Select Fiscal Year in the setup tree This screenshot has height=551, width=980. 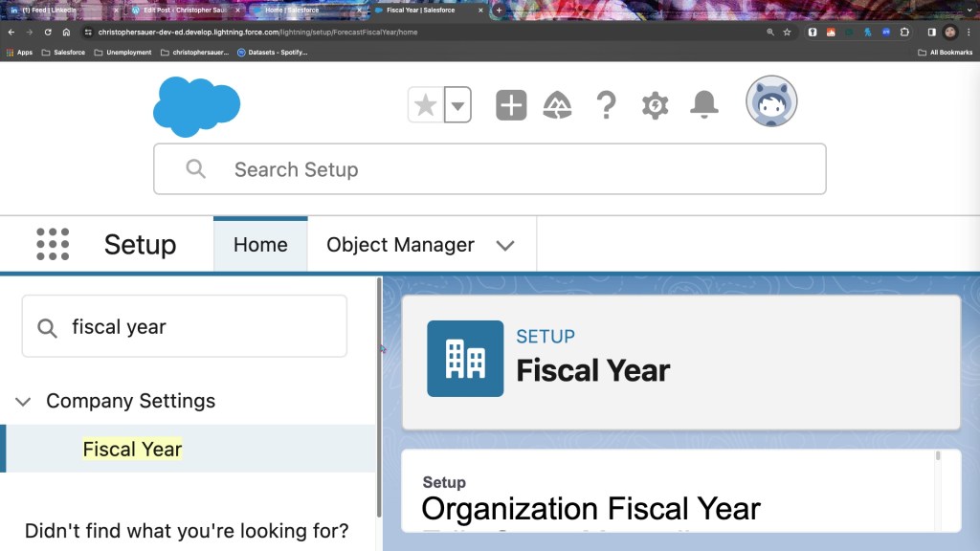(x=132, y=449)
